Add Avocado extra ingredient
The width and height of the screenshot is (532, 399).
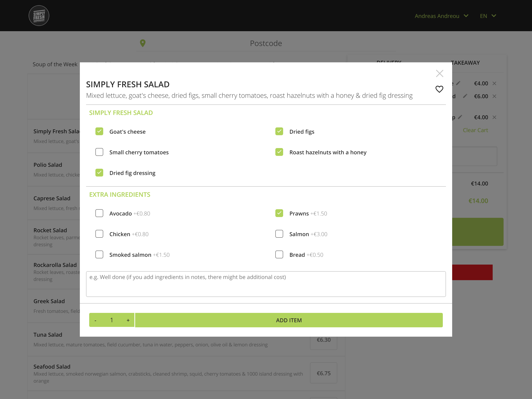tap(99, 213)
